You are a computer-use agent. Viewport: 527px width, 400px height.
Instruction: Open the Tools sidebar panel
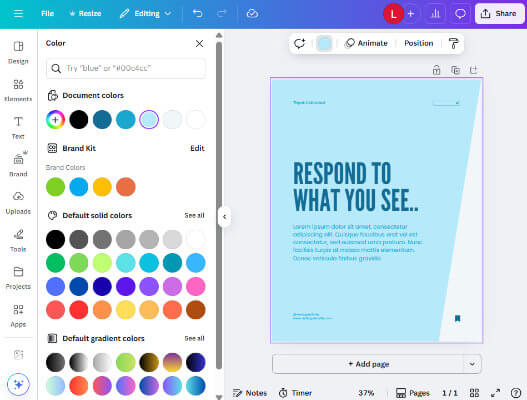point(18,240)
